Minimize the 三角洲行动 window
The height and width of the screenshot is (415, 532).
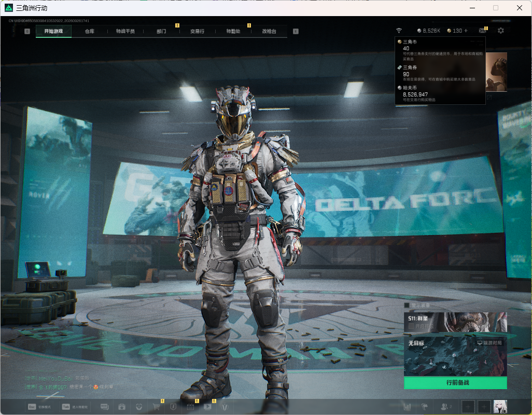[x=472, y=8]
